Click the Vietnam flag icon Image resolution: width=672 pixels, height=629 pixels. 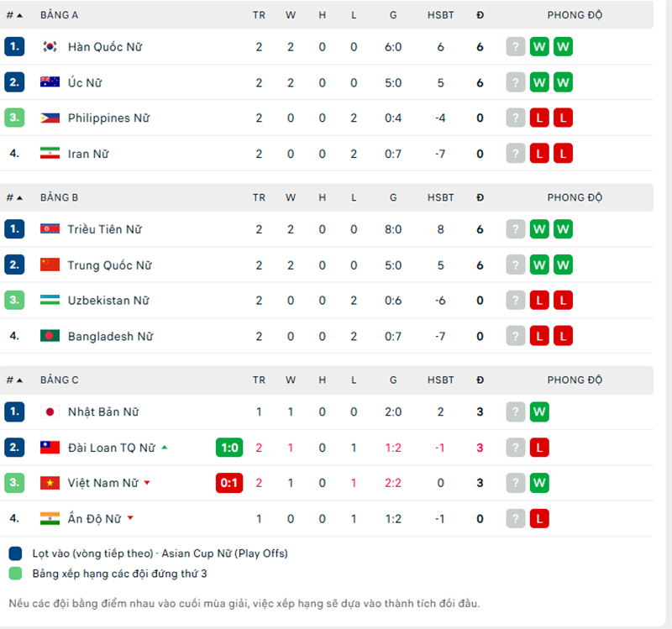point(50,483)
